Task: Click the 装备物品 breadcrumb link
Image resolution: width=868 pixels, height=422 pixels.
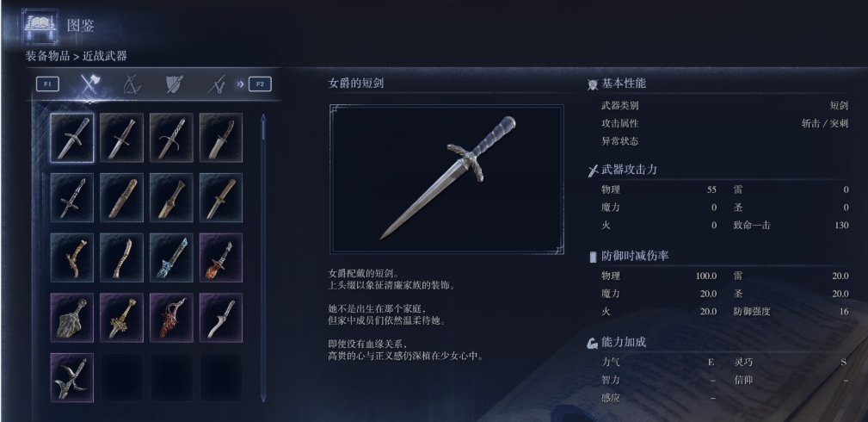Action: [47, 56]
